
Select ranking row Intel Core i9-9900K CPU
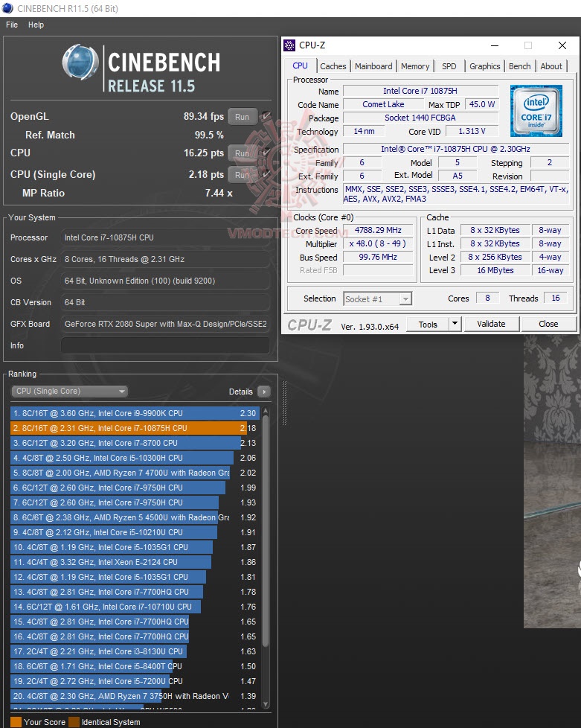[x=135, y=413]
